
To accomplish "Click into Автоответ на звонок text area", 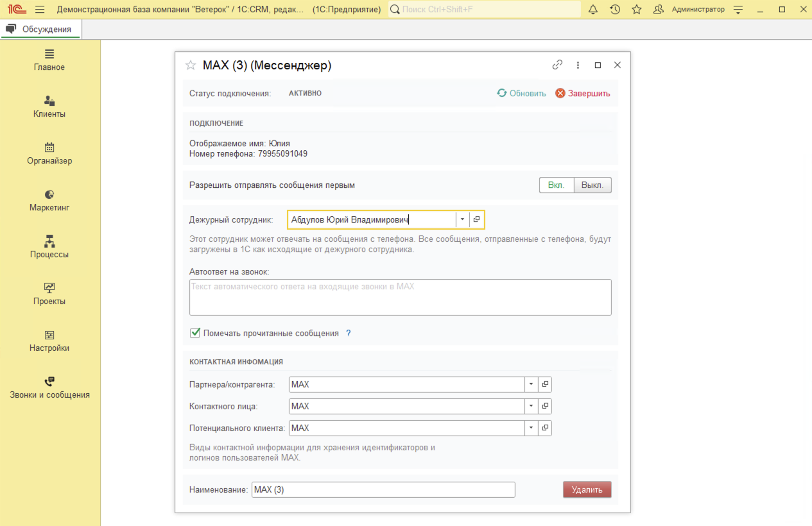I will click(x=401, y=297).
